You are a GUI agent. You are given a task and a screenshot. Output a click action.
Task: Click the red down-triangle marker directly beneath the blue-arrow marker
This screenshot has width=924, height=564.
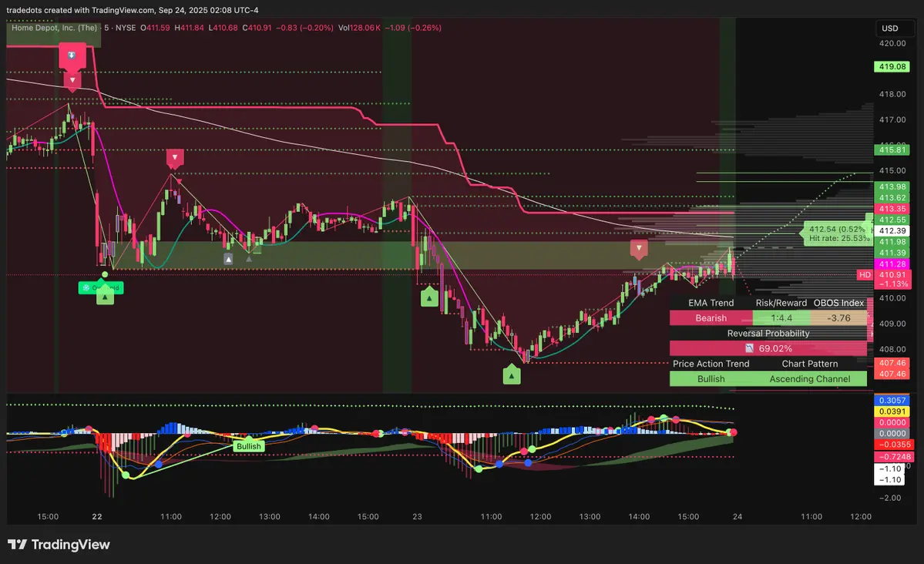(x=72, y=81)
